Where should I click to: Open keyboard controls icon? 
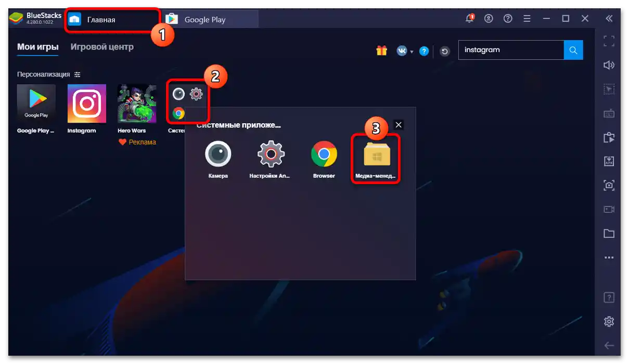click(x=609, y=113)
